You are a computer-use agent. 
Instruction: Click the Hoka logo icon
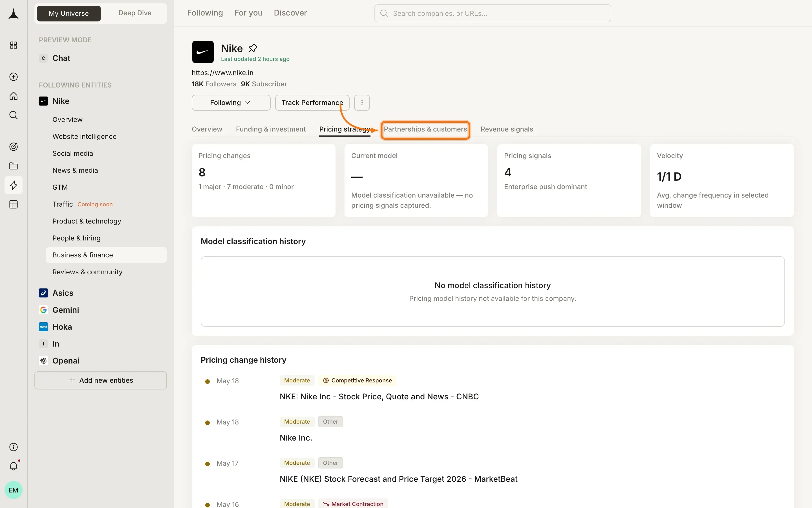tap(43, 327)
